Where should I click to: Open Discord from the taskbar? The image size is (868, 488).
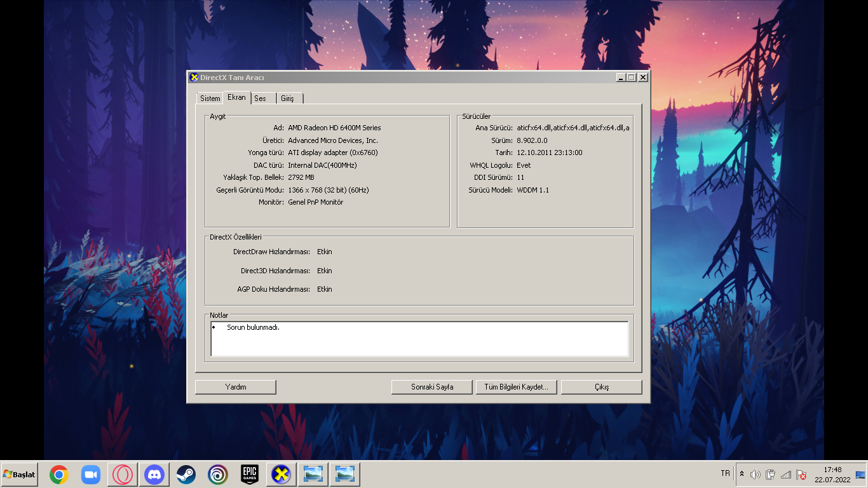click(154, 475)
